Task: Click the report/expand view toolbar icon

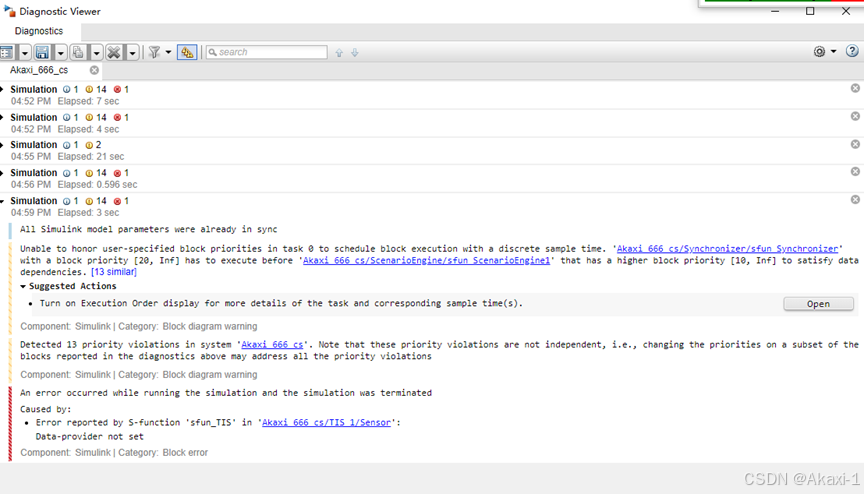Action: pyautogui.click(x=7, y=52)
